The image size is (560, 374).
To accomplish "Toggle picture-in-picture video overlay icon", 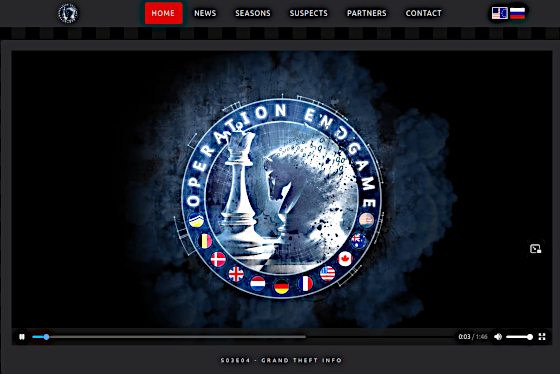I will click(535, 249).
